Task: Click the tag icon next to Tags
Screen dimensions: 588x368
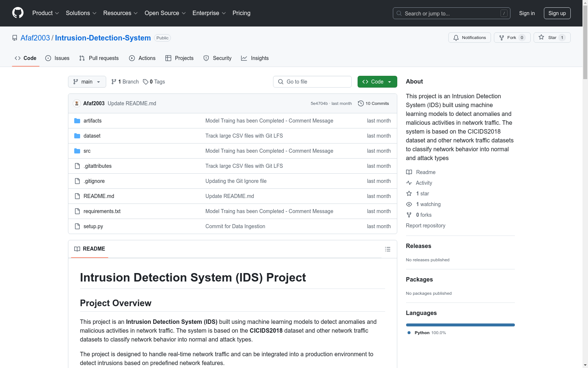Action: (x=146, y=82)
